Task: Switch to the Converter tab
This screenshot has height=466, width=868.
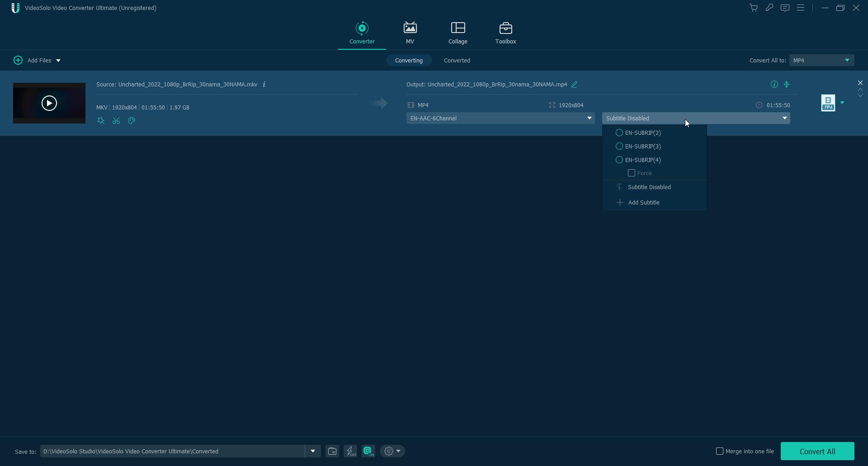Action: click(x=362, y=33)
